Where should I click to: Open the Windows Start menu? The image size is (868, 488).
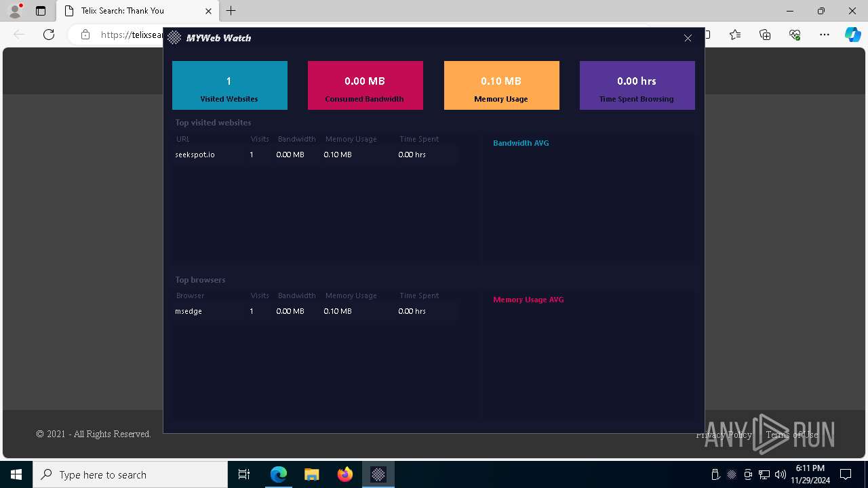[16, 474]
